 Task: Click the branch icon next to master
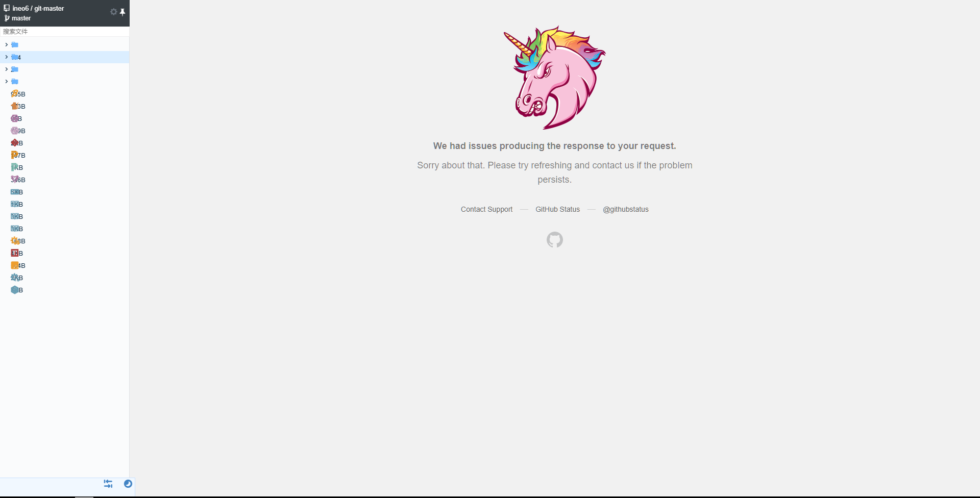click(x=7, y=18)
